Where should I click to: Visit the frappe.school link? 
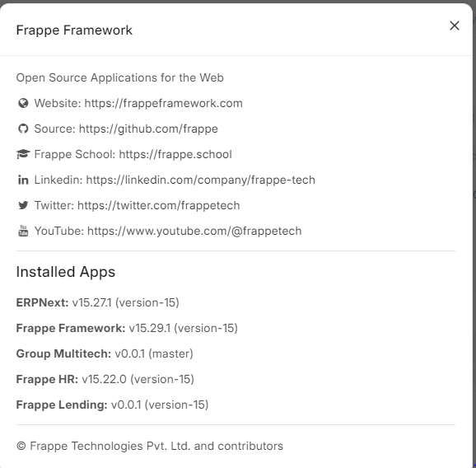[x=175, y=154]
